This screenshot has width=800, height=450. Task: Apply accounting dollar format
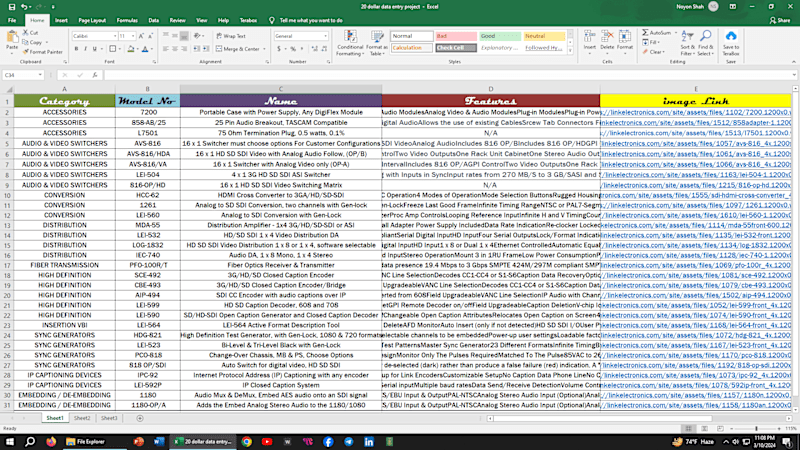tap(279, 49)
